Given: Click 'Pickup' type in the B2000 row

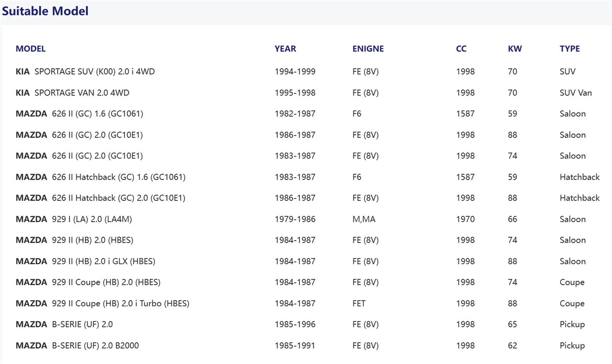Looking at the screenshot, I should point(572,346).
